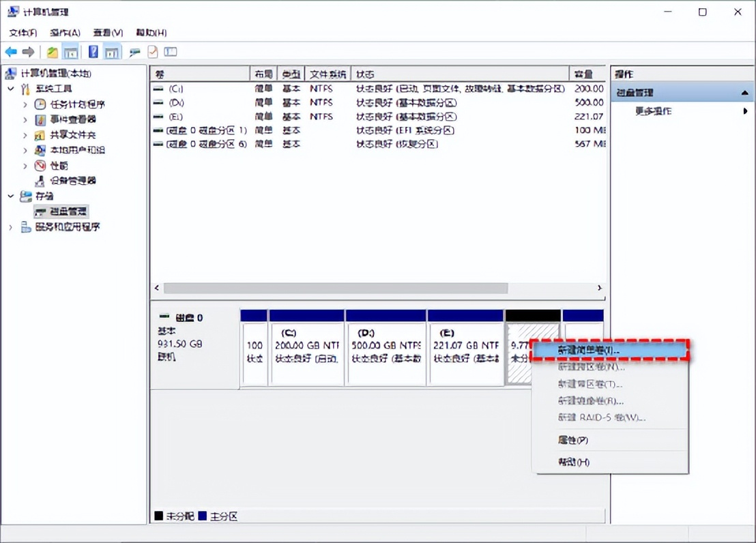The height and width of the screenshot is (543, 756).
Task: Choose 新建简单卷(I)... from the context menu
Action: point(589,350)
